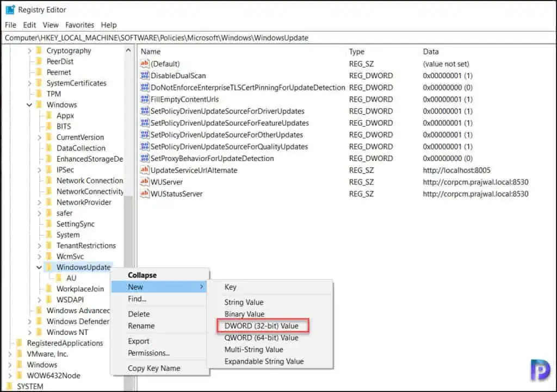The image size is (557, 392).
Task: Expand the TenantRestrictions key
Action: coord(39,245)
